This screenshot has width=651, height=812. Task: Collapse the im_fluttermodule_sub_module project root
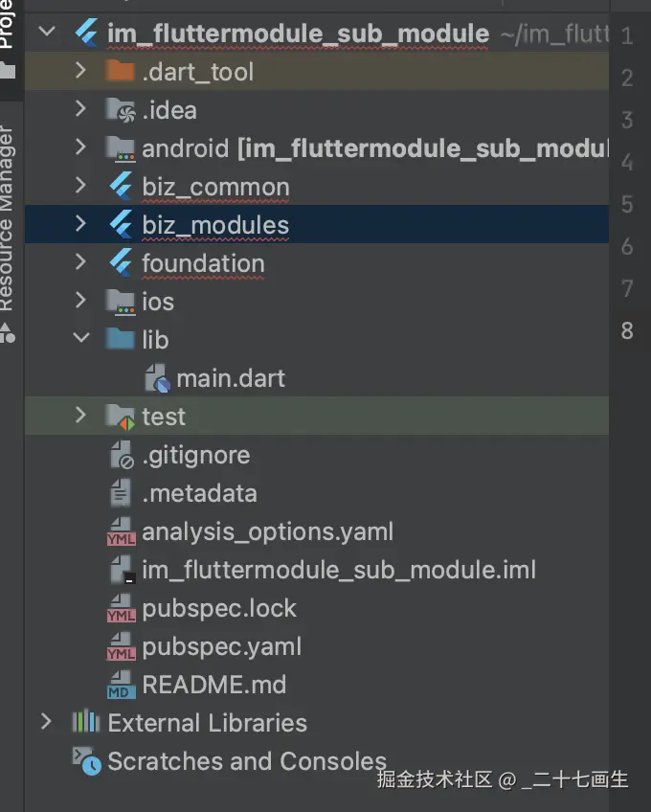47,32
